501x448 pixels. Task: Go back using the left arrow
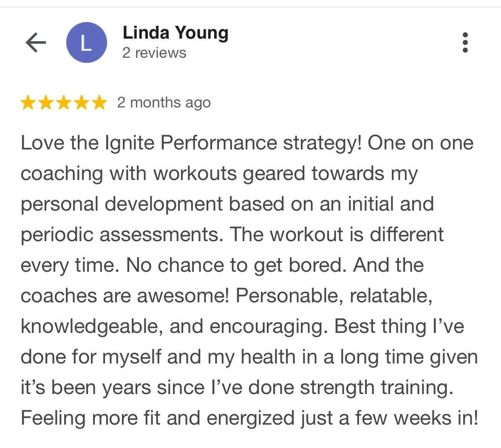click(x=36, y=42)
